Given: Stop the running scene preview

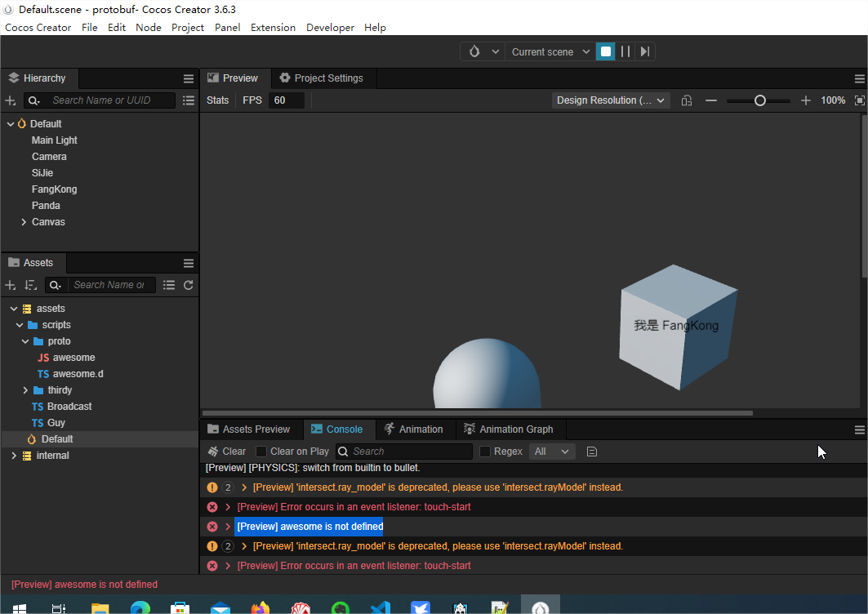Looking at the screenshot, I should click(x=605, y=51).
